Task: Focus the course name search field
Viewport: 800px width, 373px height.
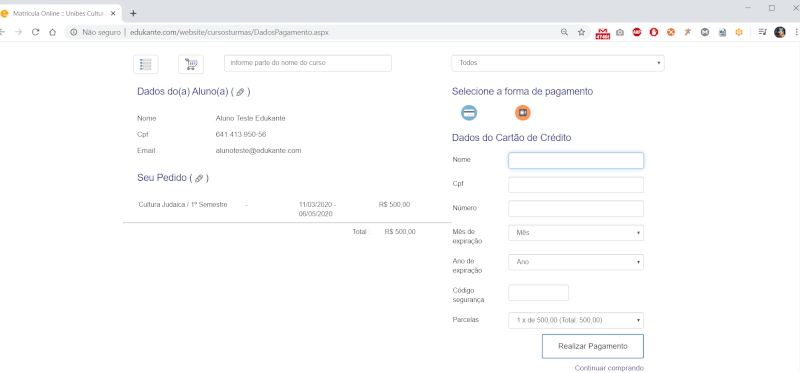Action: coord(308,63)
